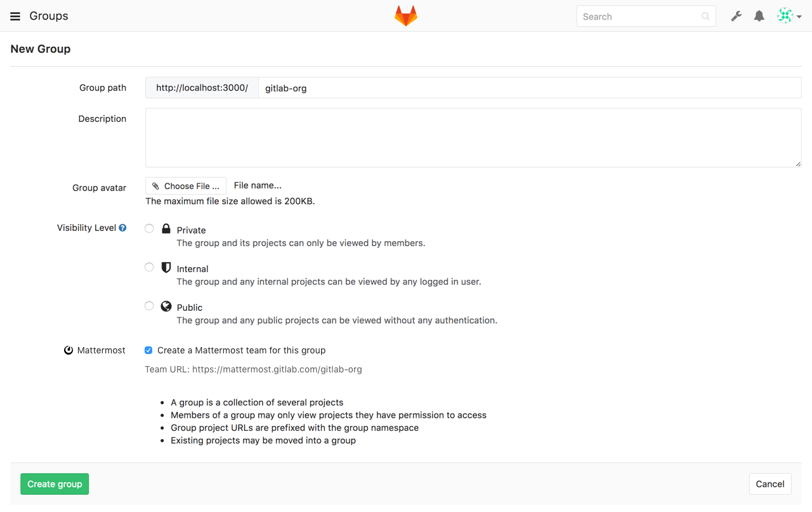
Task: Click the GitLab logo in the header
Action: point(405,16)
